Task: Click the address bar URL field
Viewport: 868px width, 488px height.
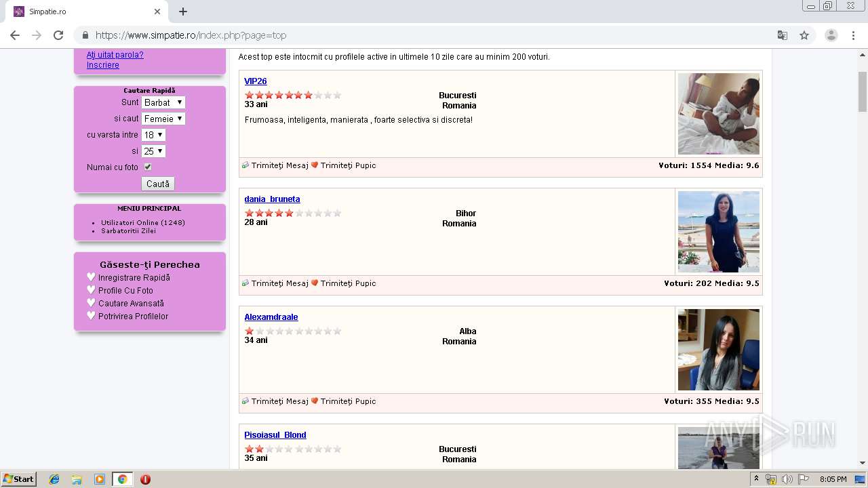Action: point(434,35)
